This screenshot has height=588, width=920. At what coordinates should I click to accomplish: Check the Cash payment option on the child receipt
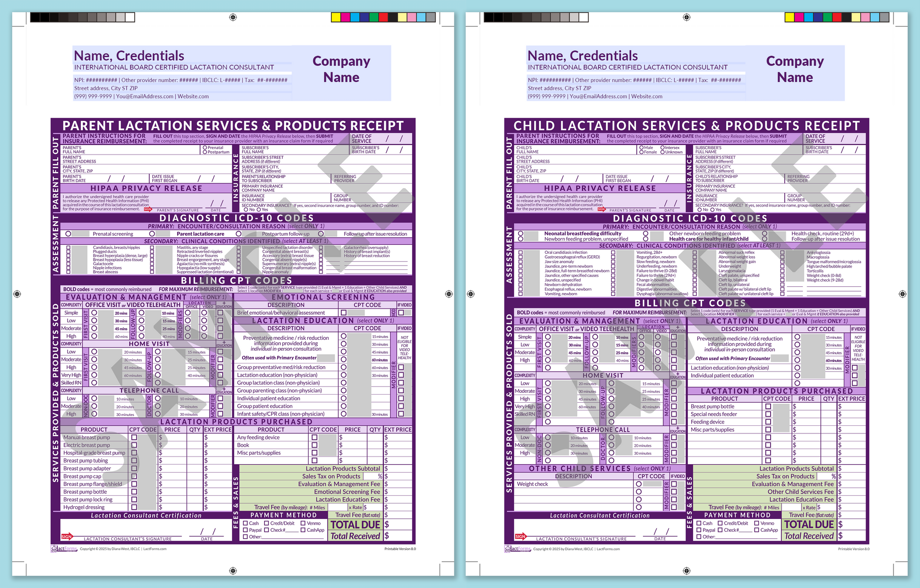pos(699,523)
